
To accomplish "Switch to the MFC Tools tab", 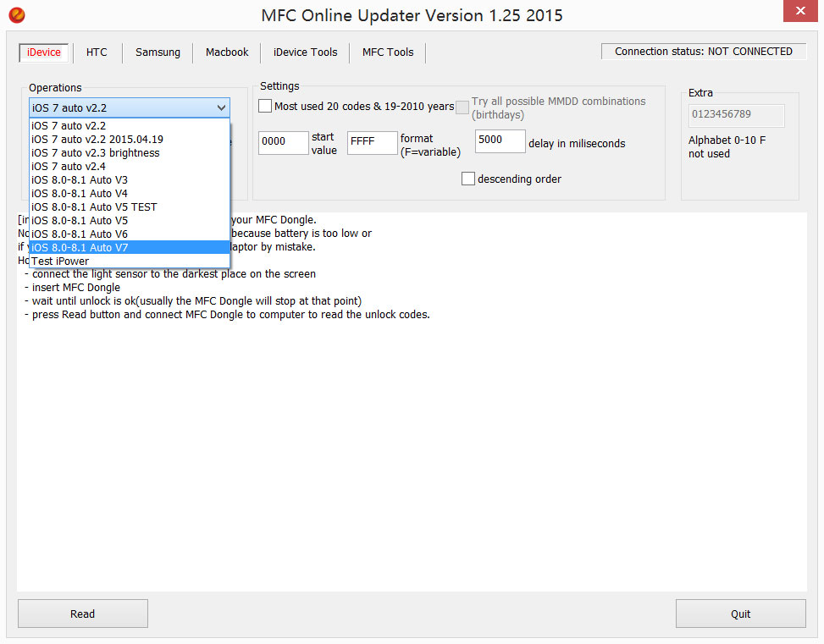I will (388, 52).
